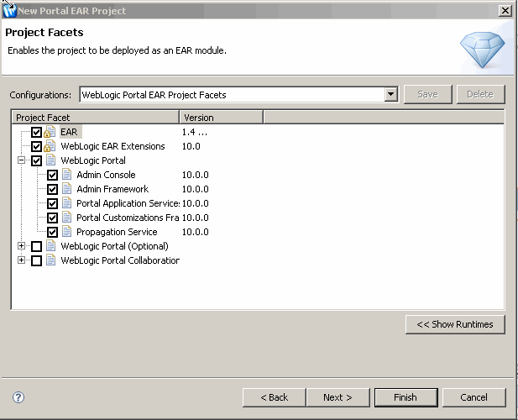Open the Configurations dropdown arrow
Viewport: 518px width, 420px height.
pyautogui.click(x=391, y=95)
